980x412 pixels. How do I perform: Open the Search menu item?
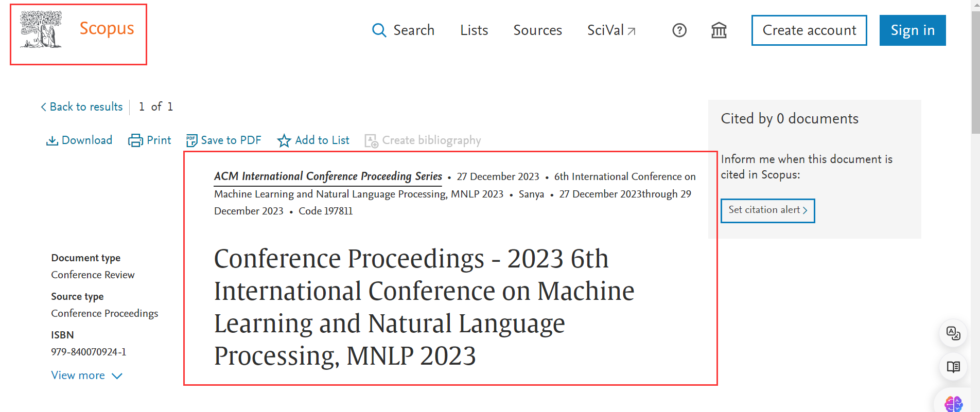click(404, 30)
